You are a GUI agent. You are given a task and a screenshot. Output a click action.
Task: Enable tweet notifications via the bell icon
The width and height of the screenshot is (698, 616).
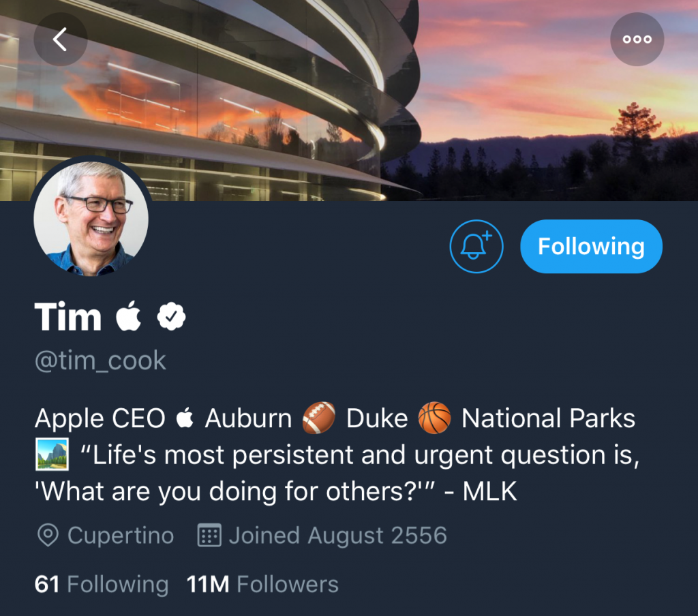476,247
